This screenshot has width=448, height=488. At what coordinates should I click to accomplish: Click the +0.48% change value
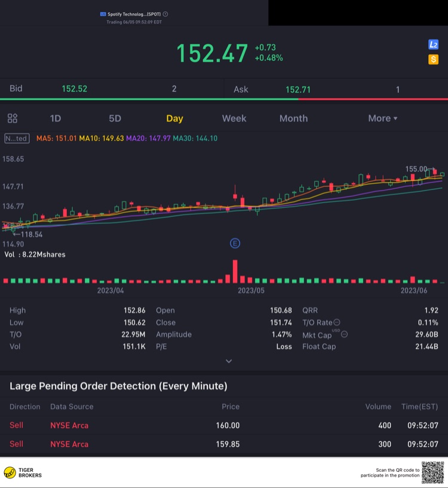tap(269, 58)
